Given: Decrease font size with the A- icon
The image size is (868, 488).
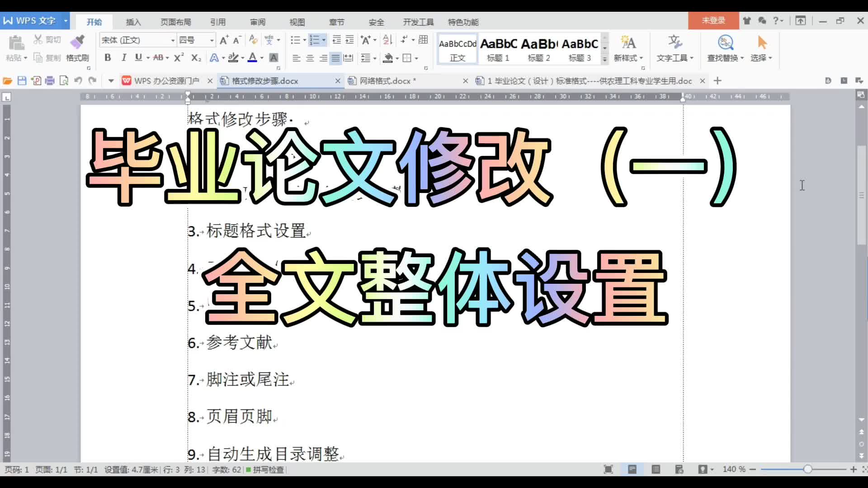Looking at the screenshot, I should [237, 40].
